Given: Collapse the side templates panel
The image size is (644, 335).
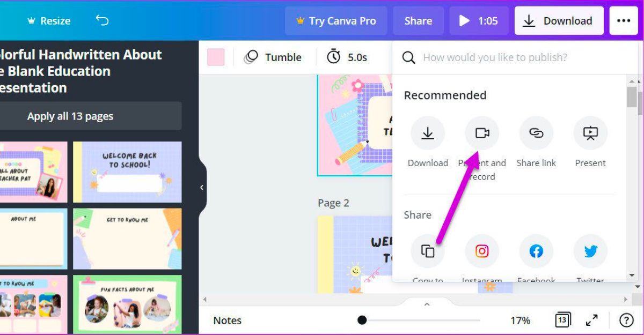Looking at the screenshot, I should [202, 188].
